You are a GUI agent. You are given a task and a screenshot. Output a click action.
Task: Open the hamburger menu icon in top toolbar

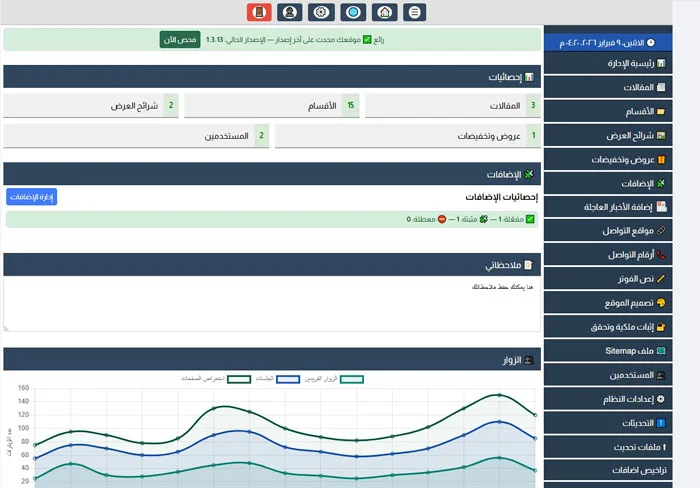(414, 13)
